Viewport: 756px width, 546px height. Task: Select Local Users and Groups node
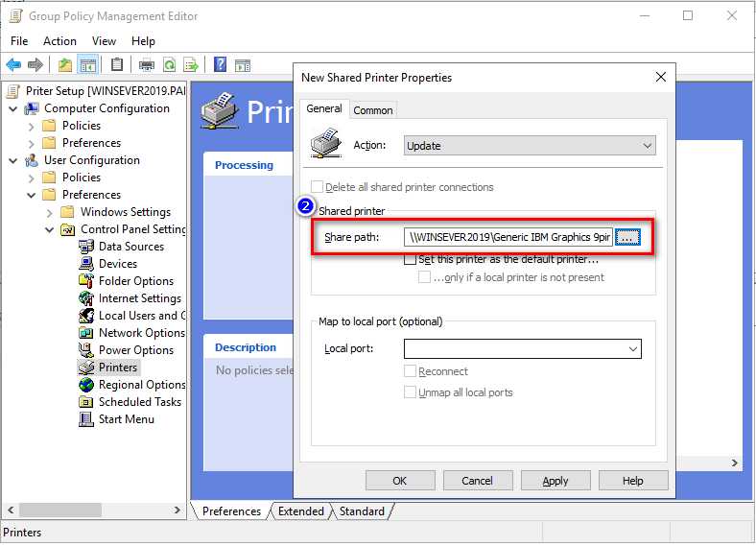pos(142,316)
